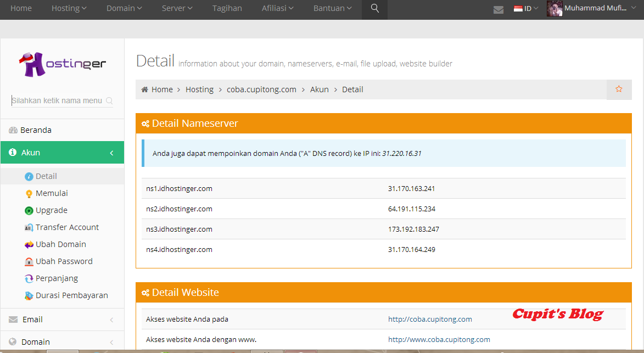Screen dimensions: 644x353
Task: Click coba.cupitong.com in breadcrumb
Action: (262, 89)
